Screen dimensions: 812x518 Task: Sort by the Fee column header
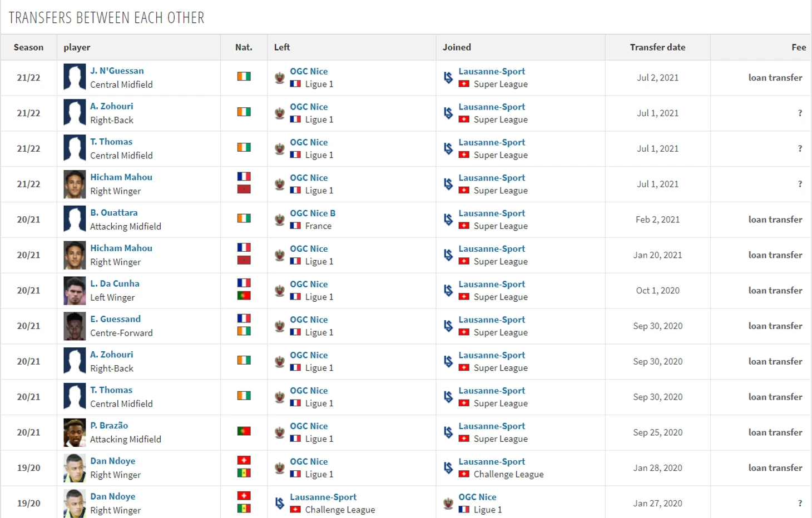point(799,47)
